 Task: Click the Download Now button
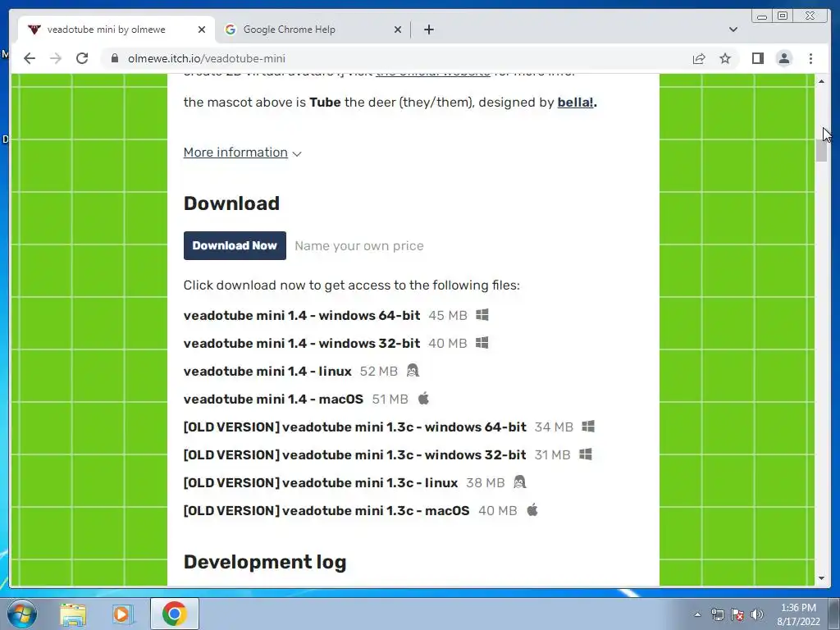click(235, 245)
